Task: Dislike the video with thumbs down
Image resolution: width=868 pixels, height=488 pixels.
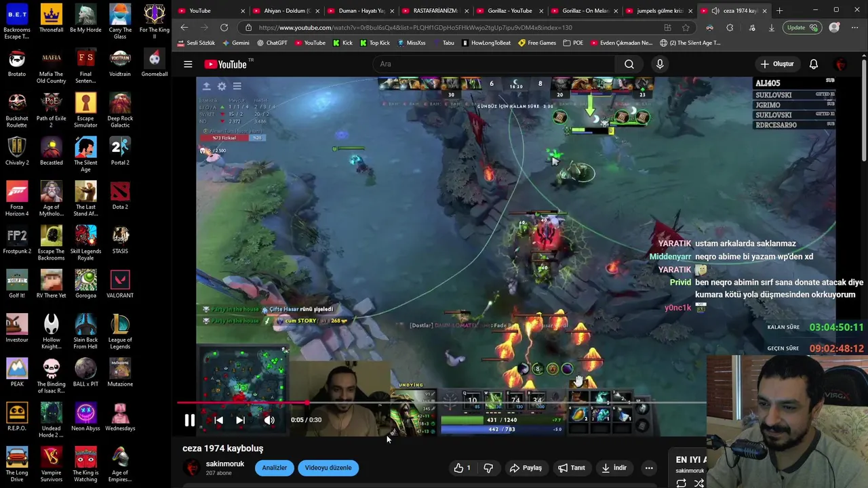Action: tap(488, 468)
